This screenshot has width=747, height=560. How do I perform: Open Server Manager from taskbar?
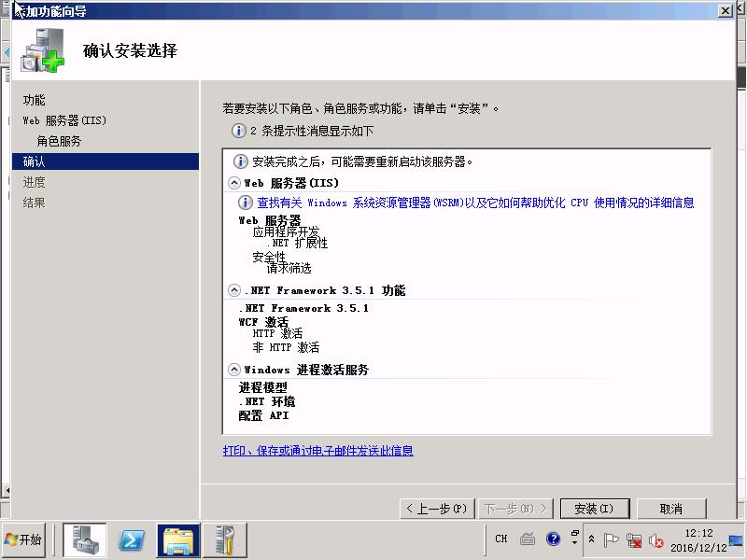pyautogui.click(x=84, y=539)
